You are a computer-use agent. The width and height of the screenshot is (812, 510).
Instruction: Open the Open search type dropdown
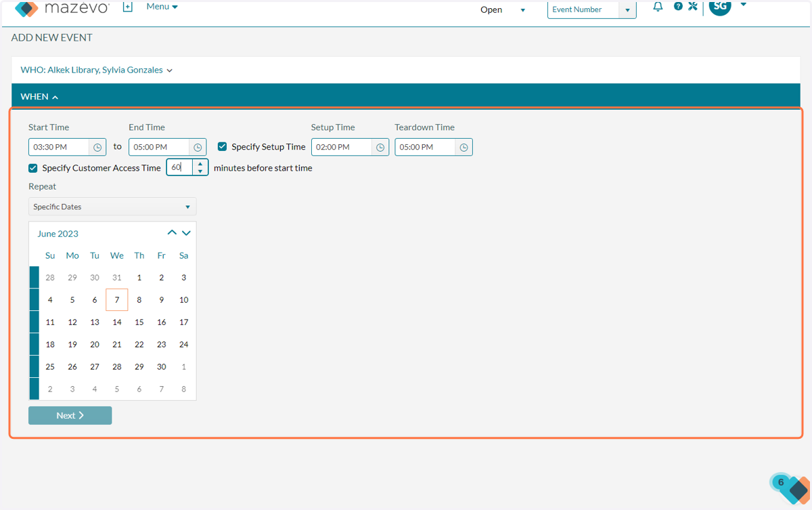pos(503,10)
